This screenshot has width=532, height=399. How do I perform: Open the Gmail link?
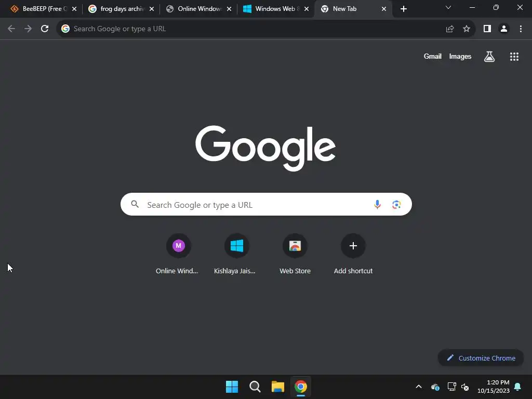click(x=433, y=57)
